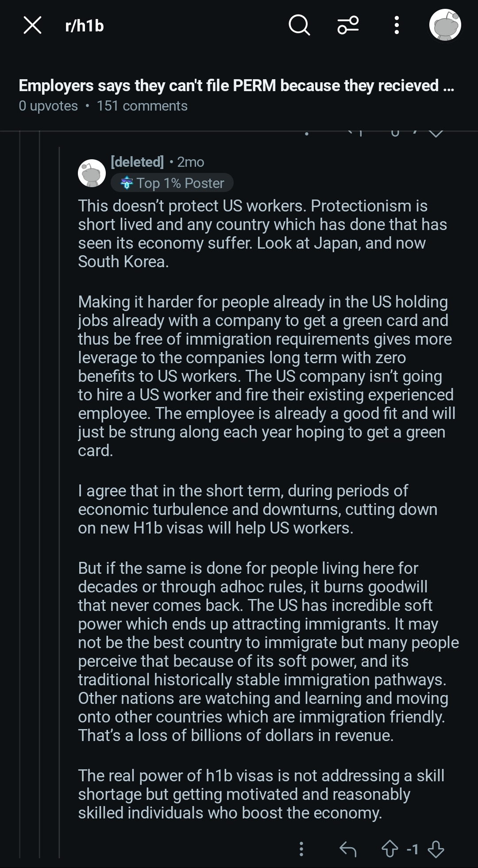Upvote the deleted user's comment
Viewport: 478px width, 868px height.
(x=389, y=849)
